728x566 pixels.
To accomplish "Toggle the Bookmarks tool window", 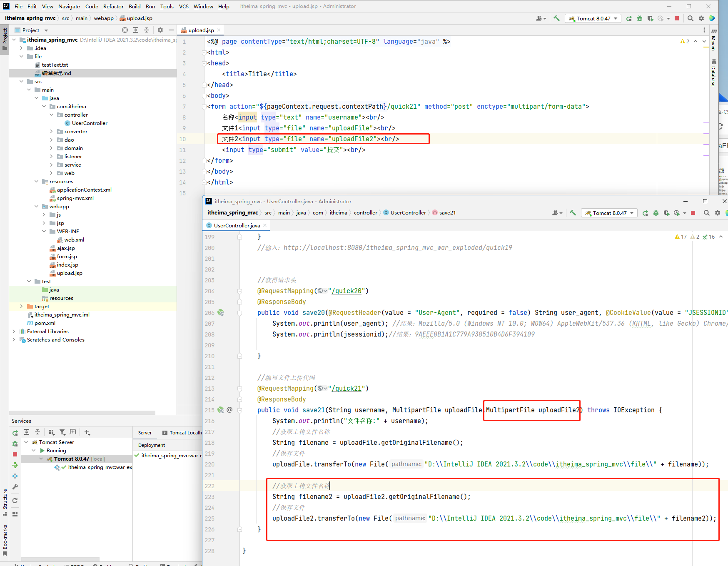I will click(5, 540).
